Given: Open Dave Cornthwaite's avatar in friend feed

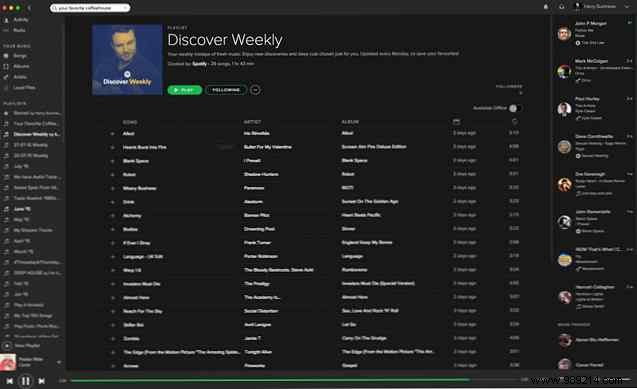Looking at the screenshot, I should click(564, 147).
